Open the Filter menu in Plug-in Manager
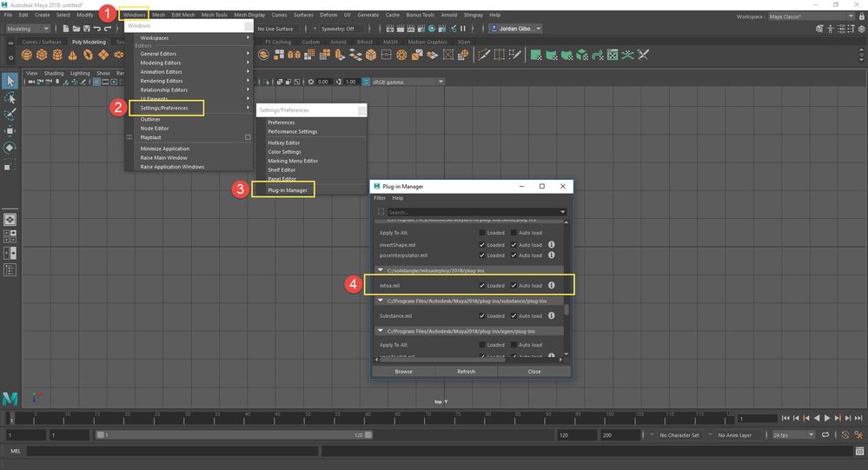Viewport: 868px width, 470px height. pos(380,197)
